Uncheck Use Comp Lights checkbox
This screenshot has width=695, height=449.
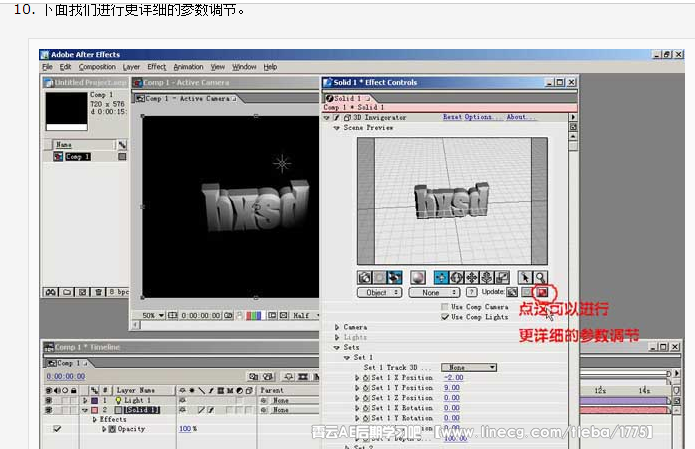445,317
